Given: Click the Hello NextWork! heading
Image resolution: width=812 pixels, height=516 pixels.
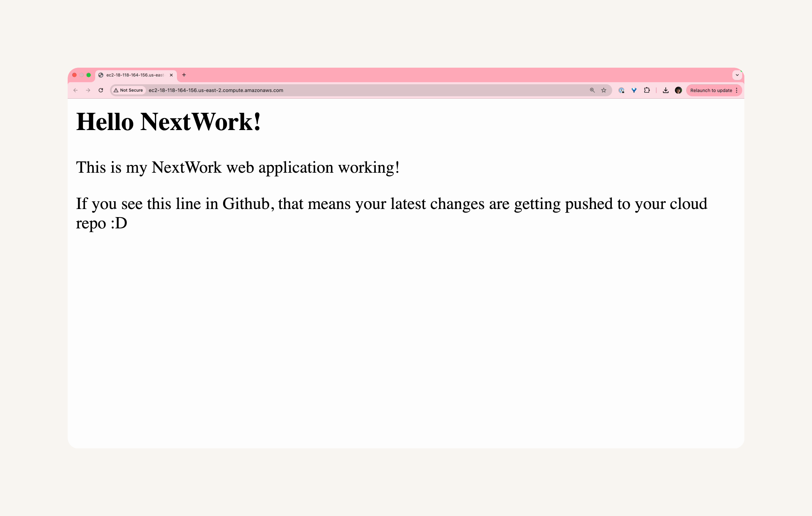Looking at the screenshot, I should 168,122.
